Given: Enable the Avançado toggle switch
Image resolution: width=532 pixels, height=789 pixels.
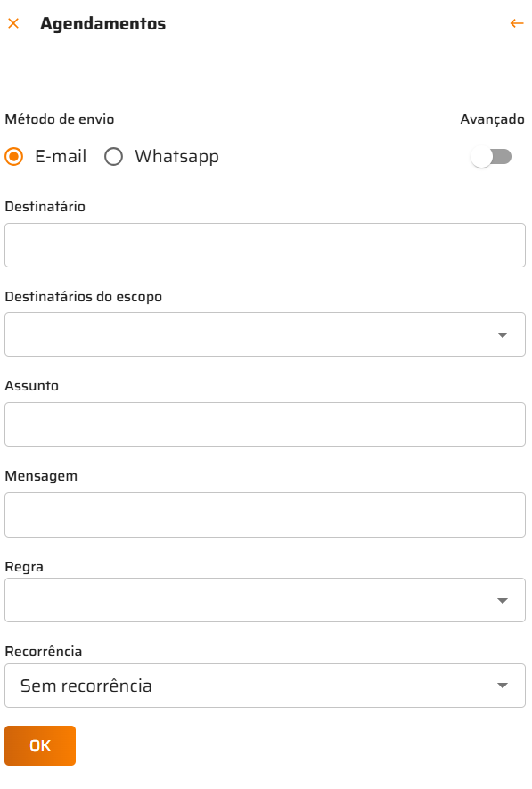Looking at the screenshot, I should click(x=491, y=157).
